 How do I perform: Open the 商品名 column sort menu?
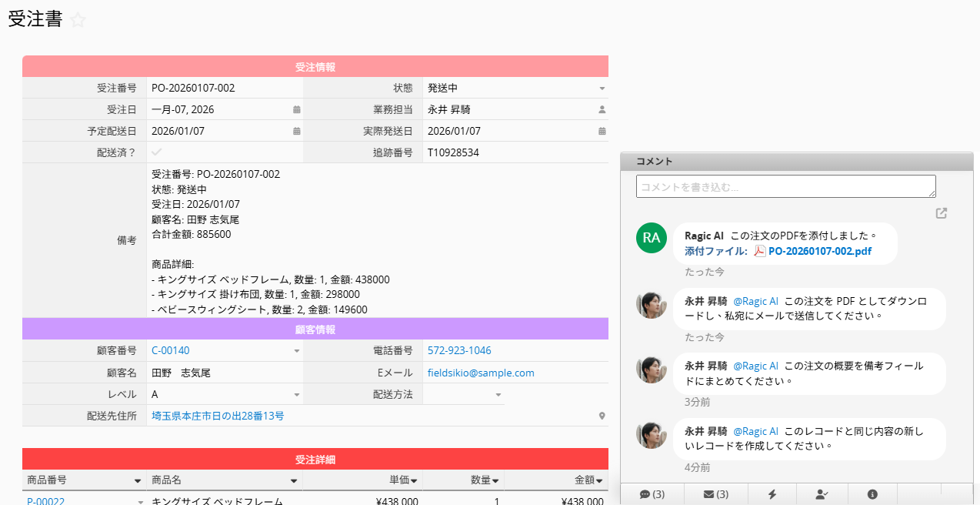coord(294,481)
